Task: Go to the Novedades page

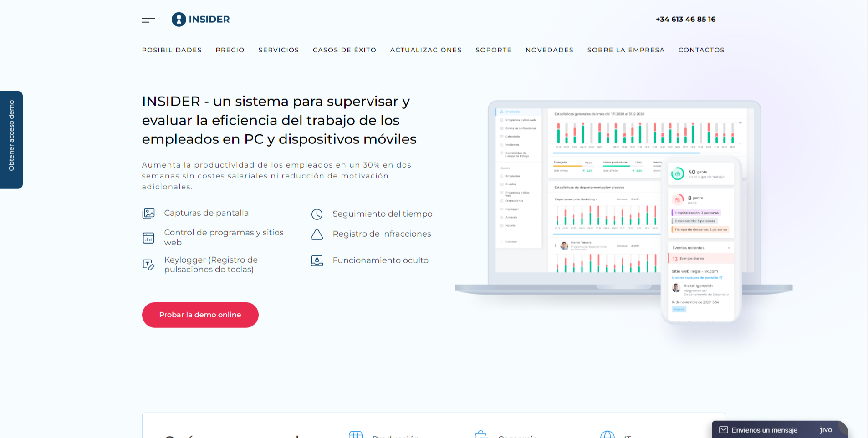Action: [549, 50]
